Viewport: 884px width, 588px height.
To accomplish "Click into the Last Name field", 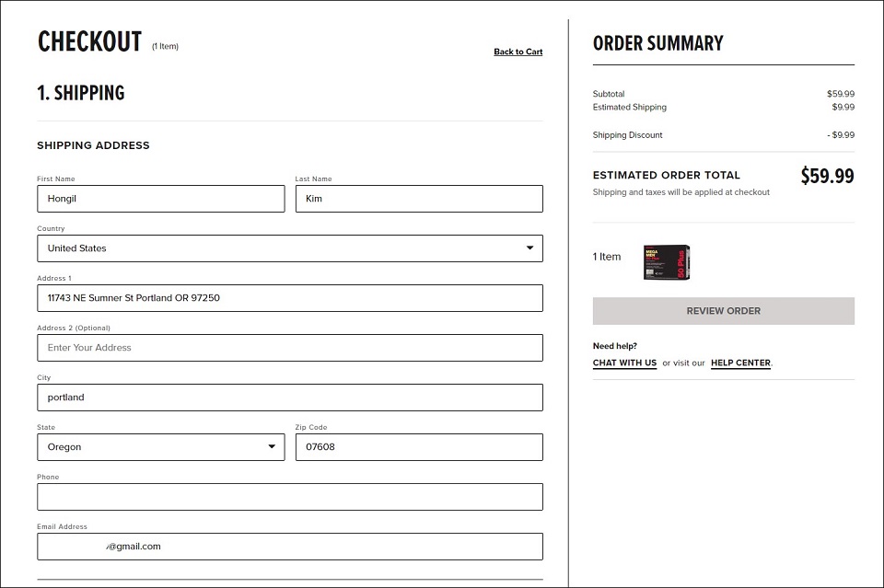I will [418, 199].
